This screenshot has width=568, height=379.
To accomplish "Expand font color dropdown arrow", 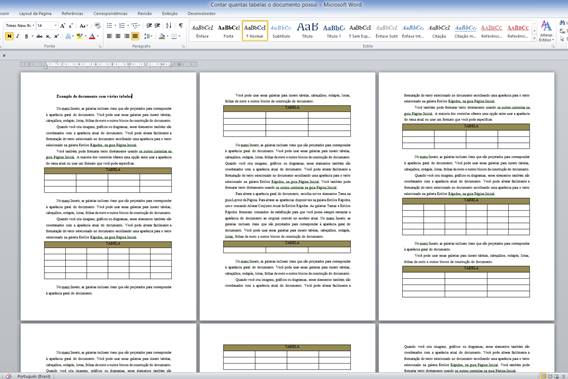I will pos(98,36).
